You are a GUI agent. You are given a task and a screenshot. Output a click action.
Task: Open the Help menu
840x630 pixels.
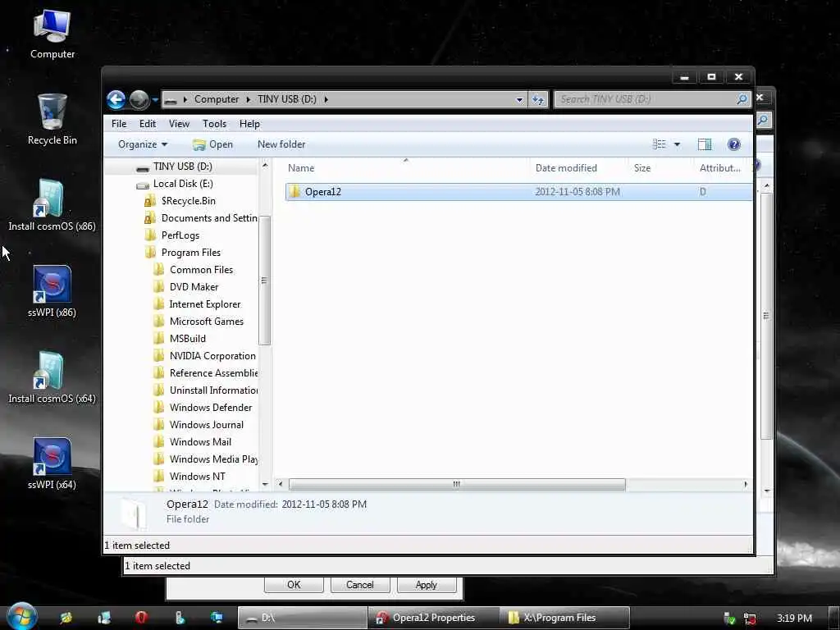[249, 124]
